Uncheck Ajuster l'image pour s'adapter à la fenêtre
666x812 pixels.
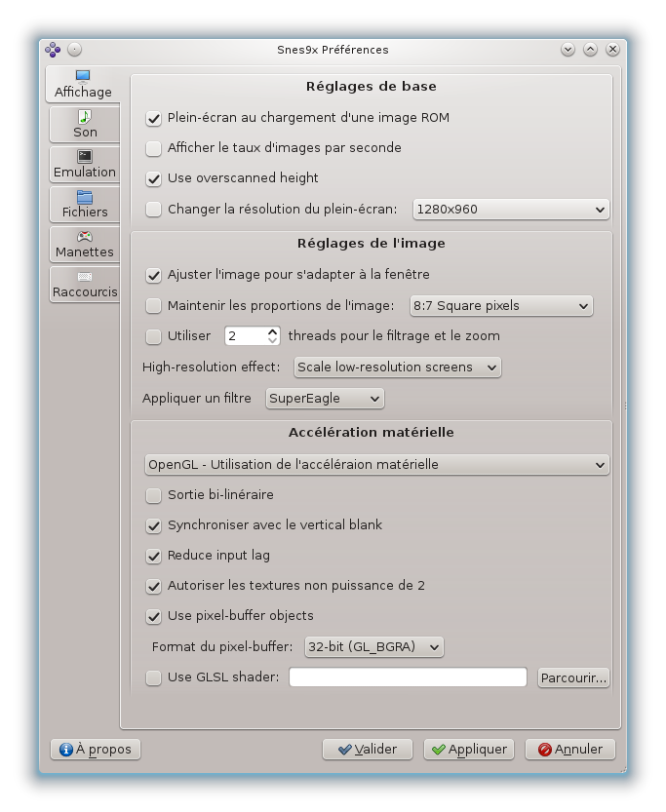[153, 275]
